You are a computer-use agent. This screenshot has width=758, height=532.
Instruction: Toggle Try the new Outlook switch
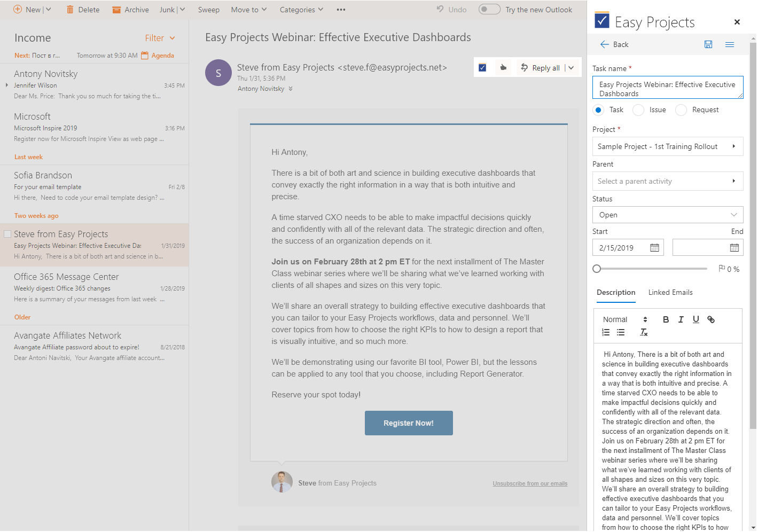[x=489, y=9]
